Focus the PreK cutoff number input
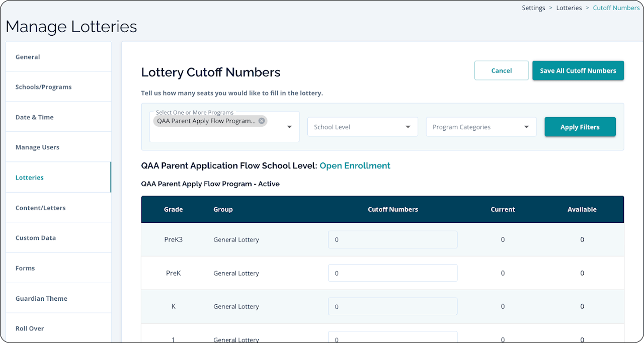Image resolution: width=644 pixels, height=343 pixels. coord(392,273)
